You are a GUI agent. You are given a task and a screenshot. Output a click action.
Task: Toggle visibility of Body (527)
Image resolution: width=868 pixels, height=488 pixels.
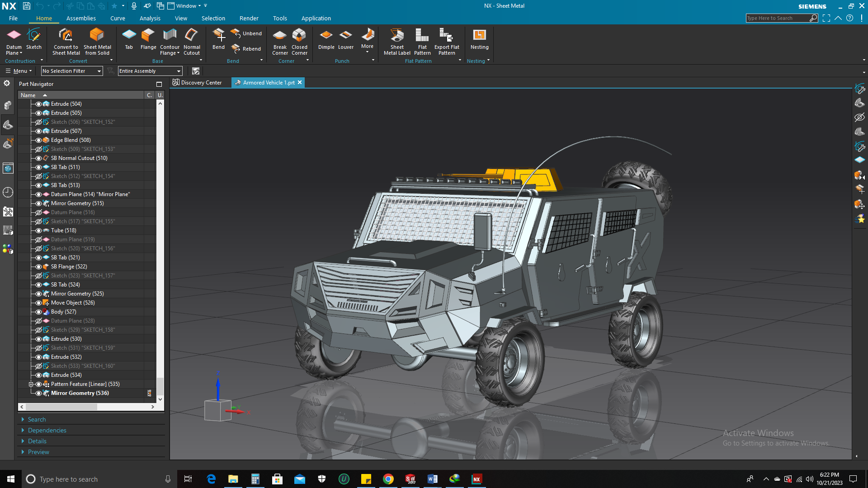tap(38, 312)
